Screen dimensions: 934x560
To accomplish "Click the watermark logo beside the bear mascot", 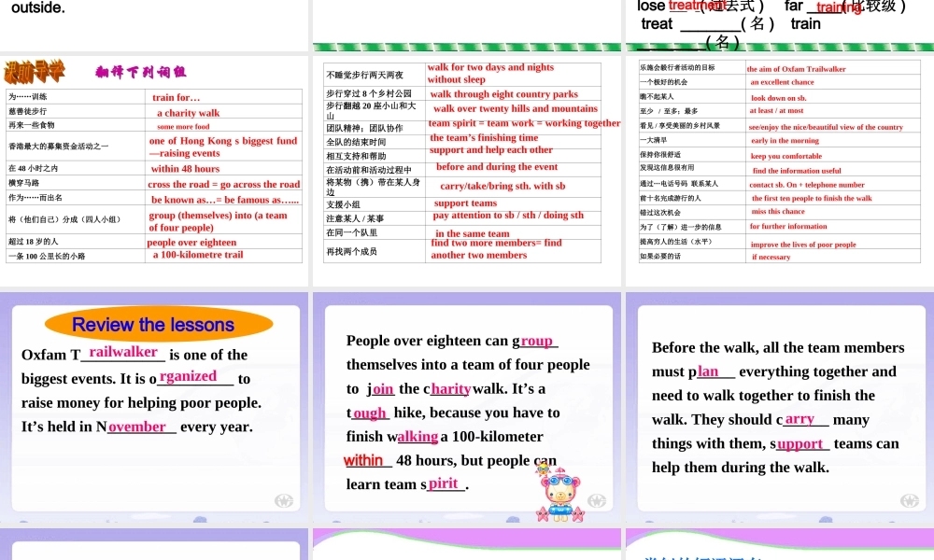I will pos(596,500).
